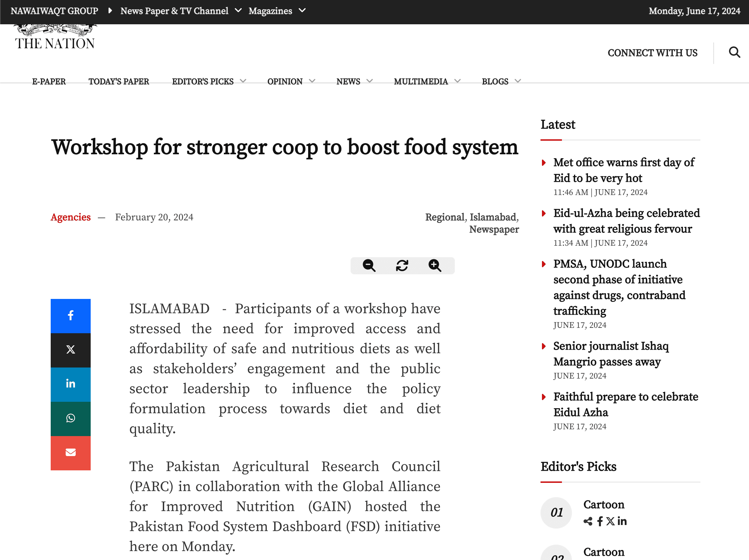Expand Multimedia menu chevron

tap(457, 81)
